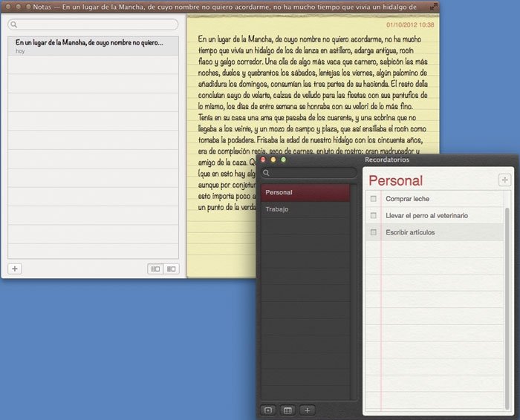520x420 pixels.
Task: Click the 'Comprar leche' reminder text
Action: pyautogui.click(x=408, y=199)
